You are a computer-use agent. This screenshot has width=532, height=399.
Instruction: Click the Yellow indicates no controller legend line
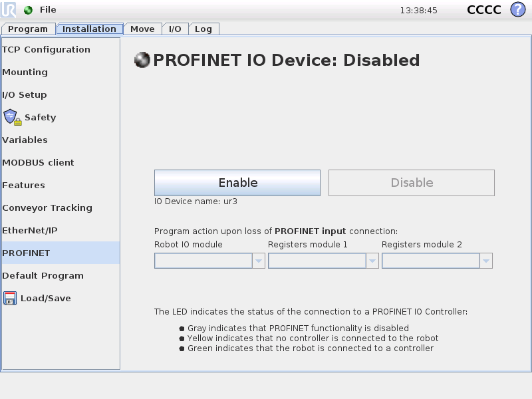tap(313, 338)
